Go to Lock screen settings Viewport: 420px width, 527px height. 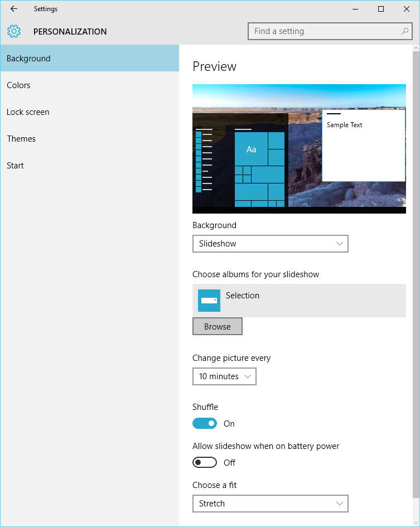[x=28, y=112]
